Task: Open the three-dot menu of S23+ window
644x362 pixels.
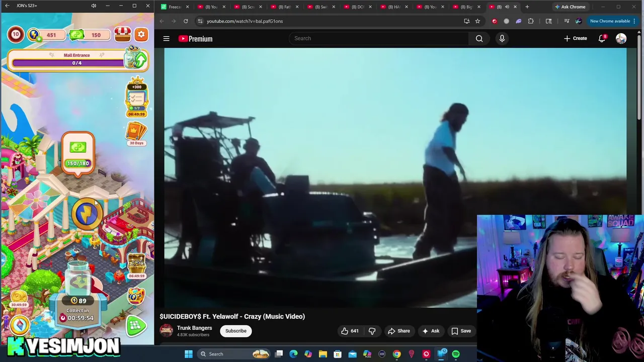Action: pos(107,6)
